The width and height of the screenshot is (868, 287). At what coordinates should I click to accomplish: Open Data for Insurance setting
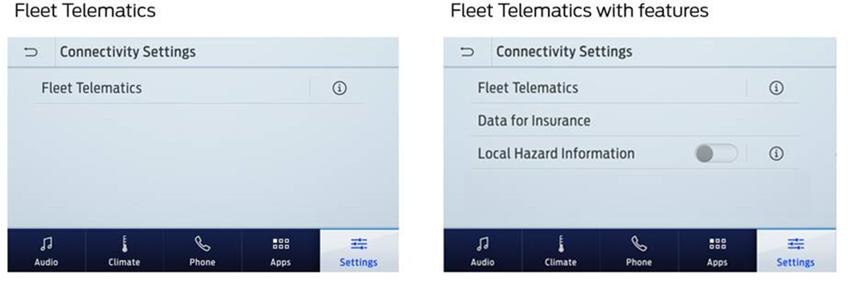tap(534, 121)
